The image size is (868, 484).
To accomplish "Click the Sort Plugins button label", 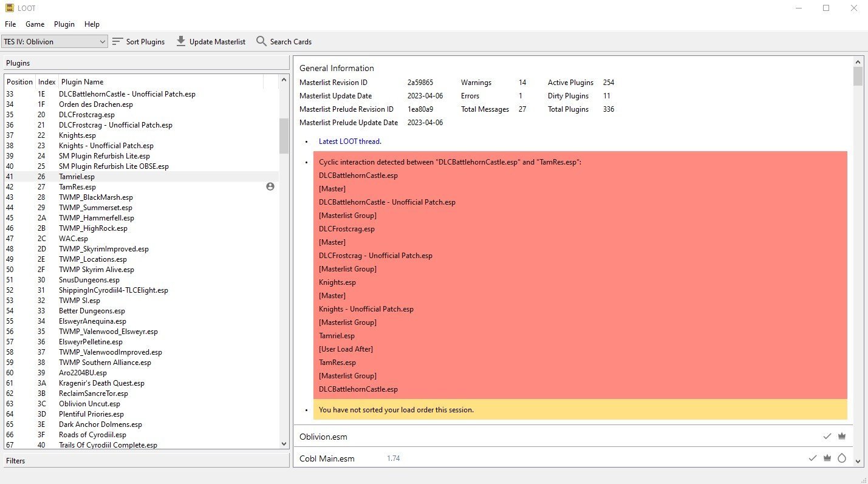I will tap(145, 42).
